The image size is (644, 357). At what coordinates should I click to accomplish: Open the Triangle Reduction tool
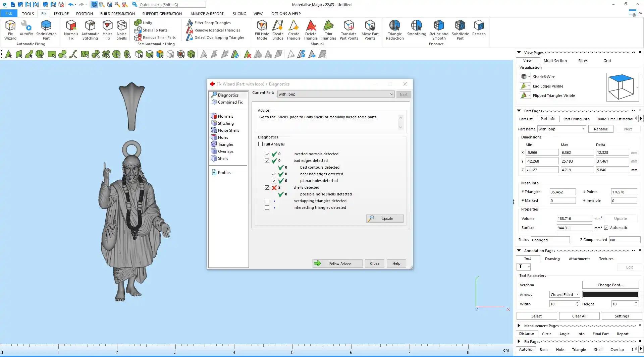coord(395,29)
